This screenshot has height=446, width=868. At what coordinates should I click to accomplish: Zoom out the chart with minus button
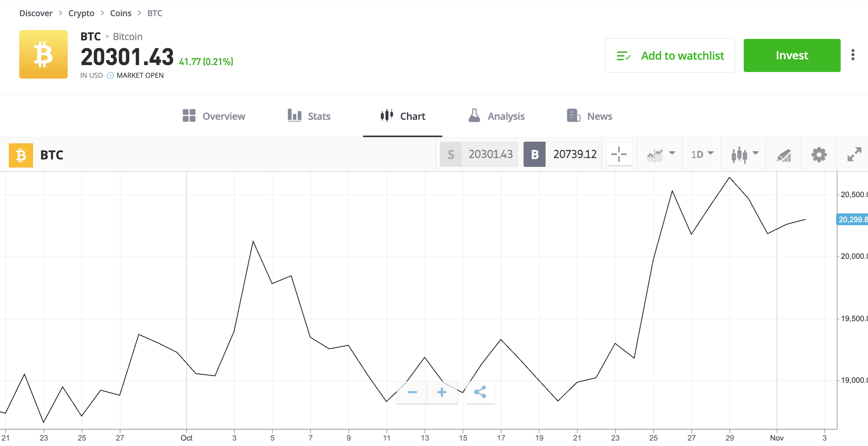point(412,392)
